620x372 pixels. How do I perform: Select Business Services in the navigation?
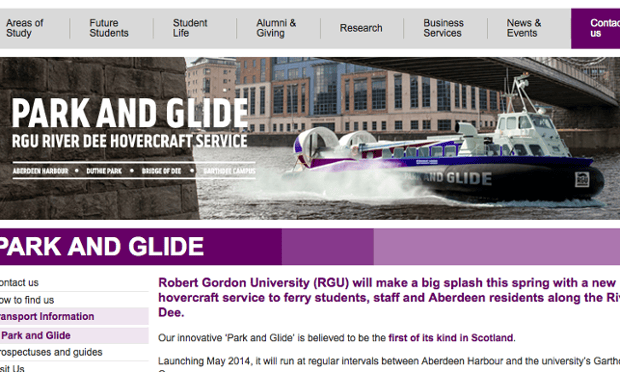[x=443, y=28]
